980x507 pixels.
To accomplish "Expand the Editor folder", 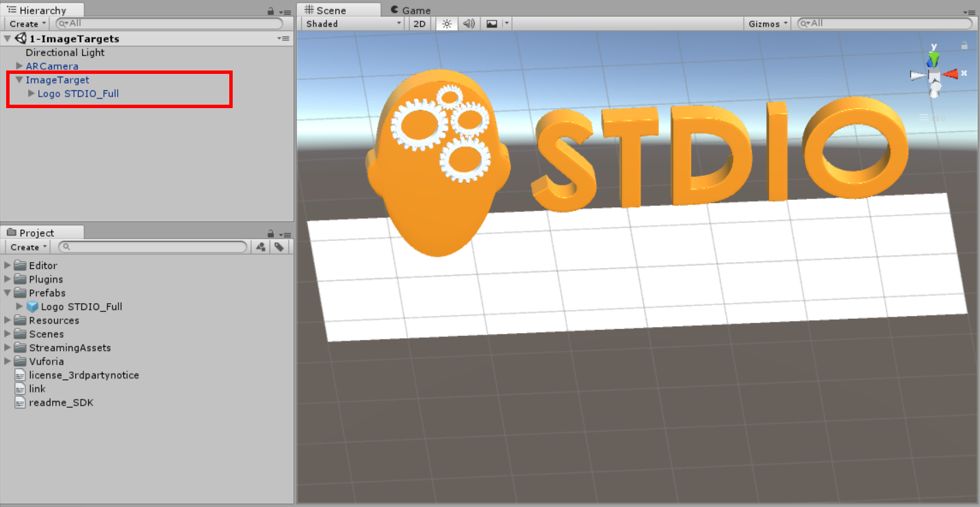I will click(8, 265).
